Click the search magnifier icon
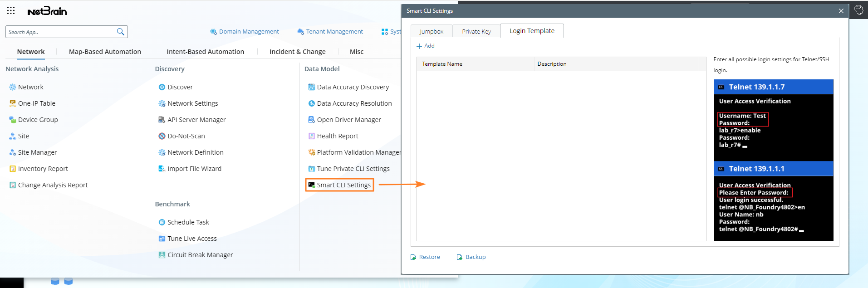Screen dimensions: 868x288 (120, 32)
